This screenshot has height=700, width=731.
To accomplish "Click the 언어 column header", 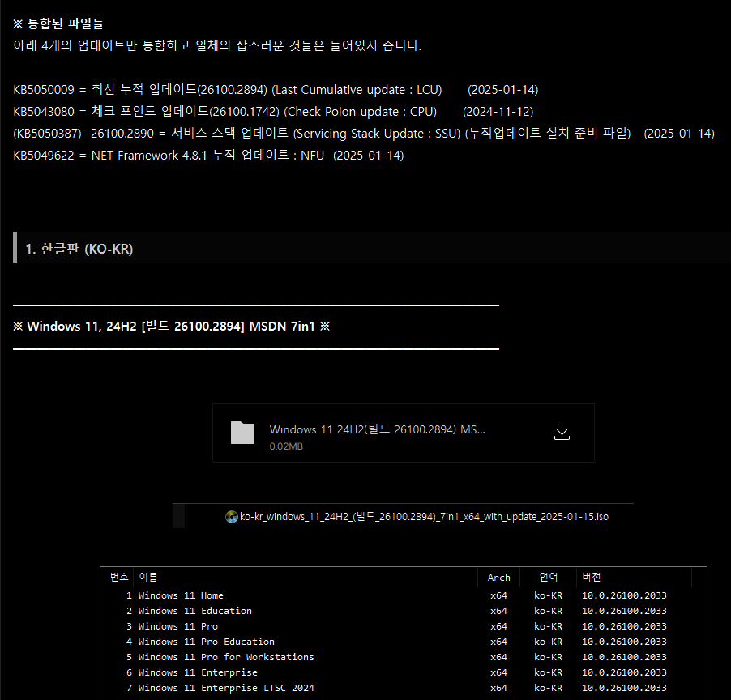I will tap(548, 577).
